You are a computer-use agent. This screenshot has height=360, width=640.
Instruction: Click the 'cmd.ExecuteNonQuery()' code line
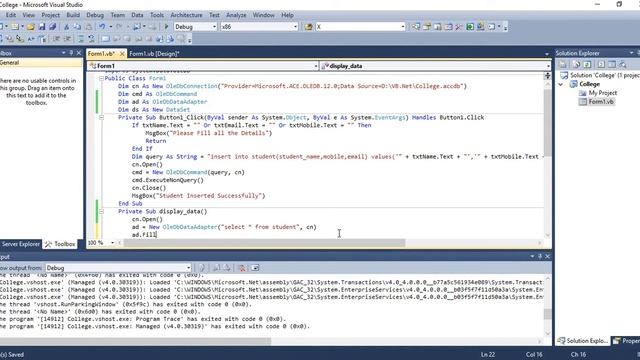click(167, 180)
